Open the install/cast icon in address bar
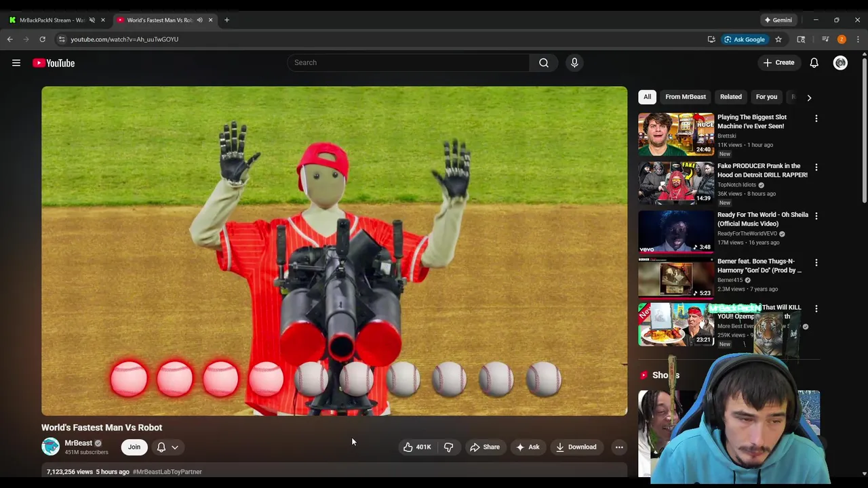 point(711,39)
